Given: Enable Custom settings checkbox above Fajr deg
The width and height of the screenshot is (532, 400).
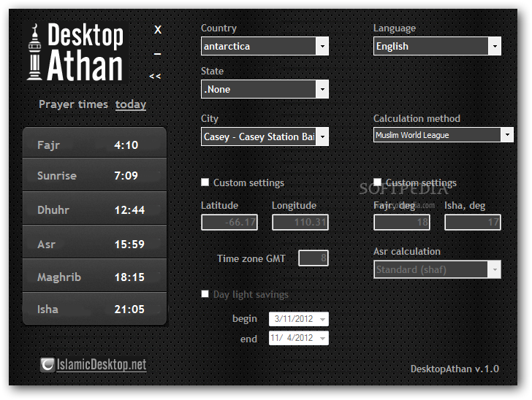Looking at the screenshot, I should coord(377,182).
